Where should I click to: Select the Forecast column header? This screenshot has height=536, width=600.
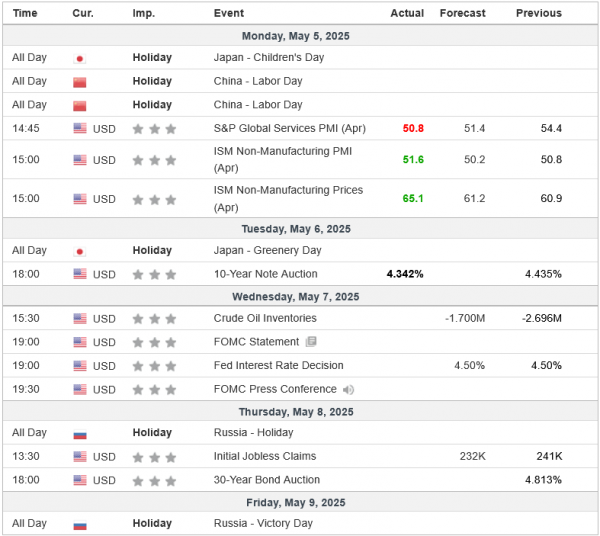coord(462,13)
